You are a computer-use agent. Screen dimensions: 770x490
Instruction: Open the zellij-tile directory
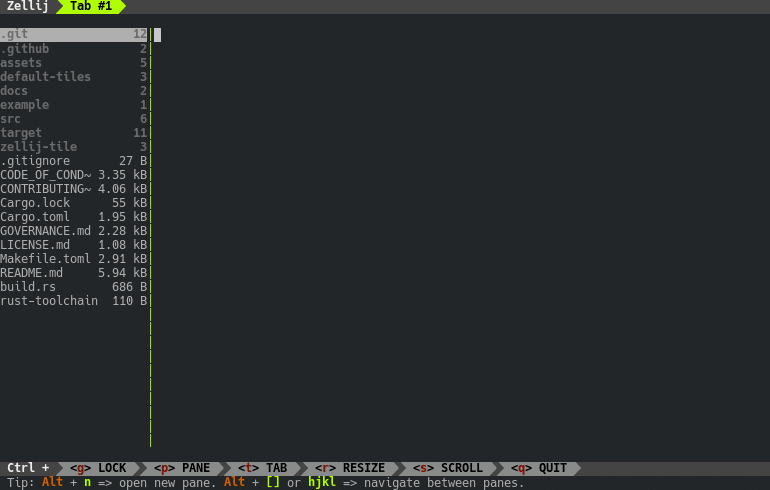[74, 147]
